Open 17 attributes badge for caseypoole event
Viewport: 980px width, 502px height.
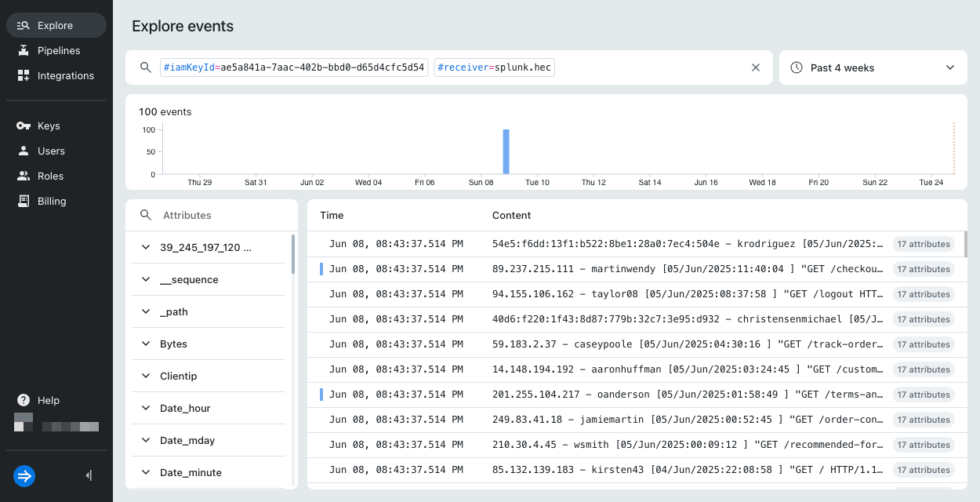click(x=924, y=344)
